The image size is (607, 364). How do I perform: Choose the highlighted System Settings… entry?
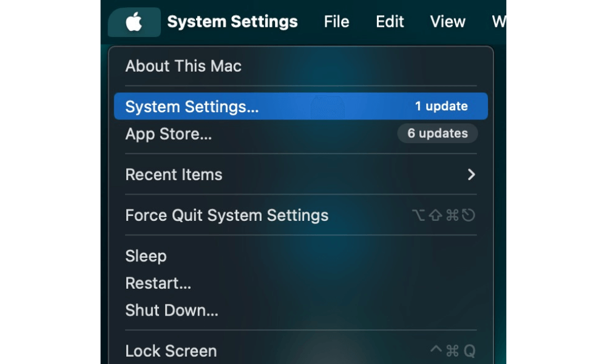pos(301,106)
